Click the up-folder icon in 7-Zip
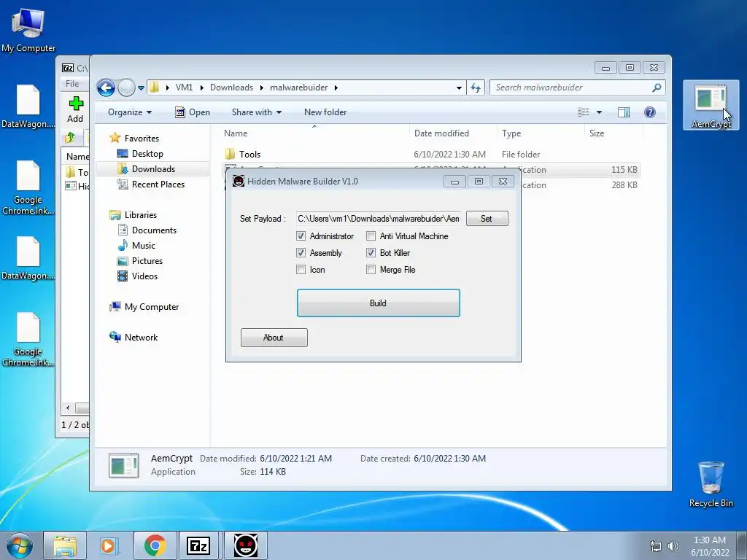Viewport: 747px width, 560px height. [70, 138]
